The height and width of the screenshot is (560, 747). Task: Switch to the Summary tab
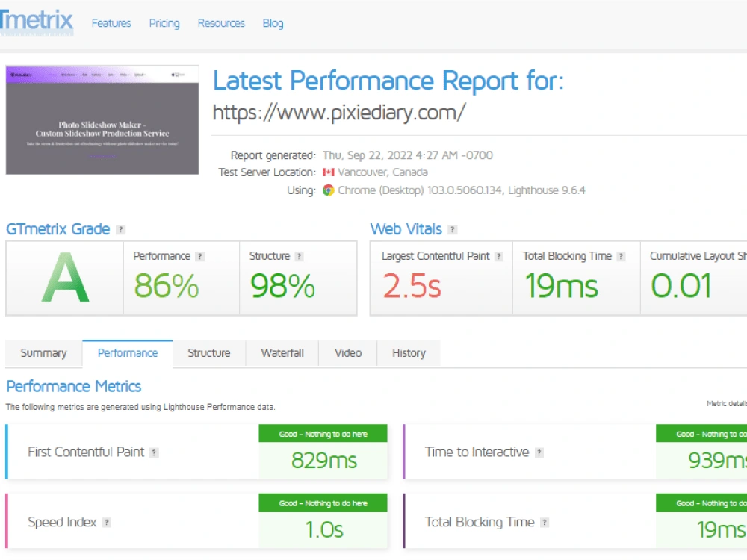click(43, 353)
